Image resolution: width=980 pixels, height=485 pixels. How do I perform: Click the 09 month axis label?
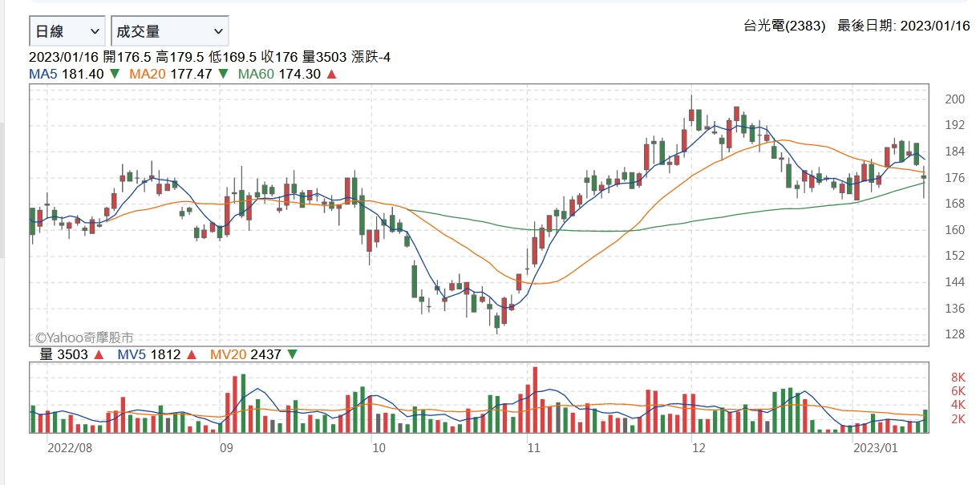[x=226, y=447]
